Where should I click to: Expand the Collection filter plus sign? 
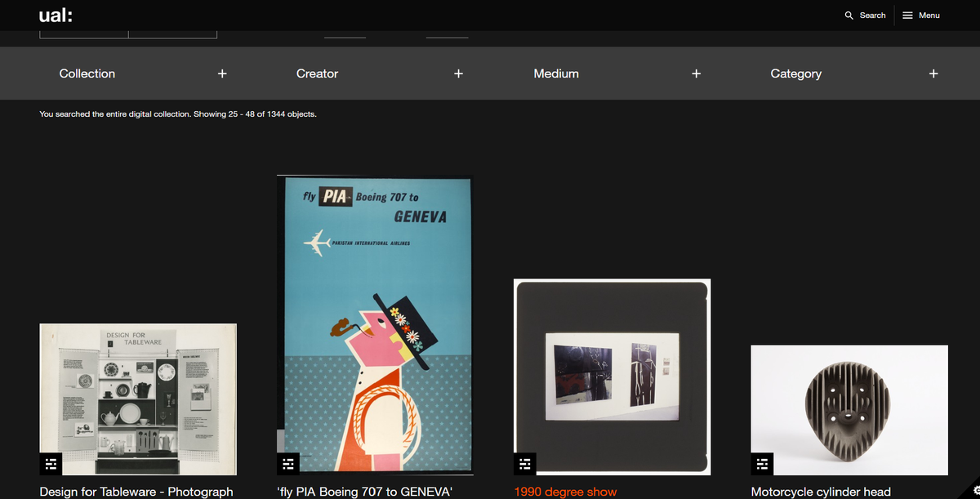(x=222, y=74)
